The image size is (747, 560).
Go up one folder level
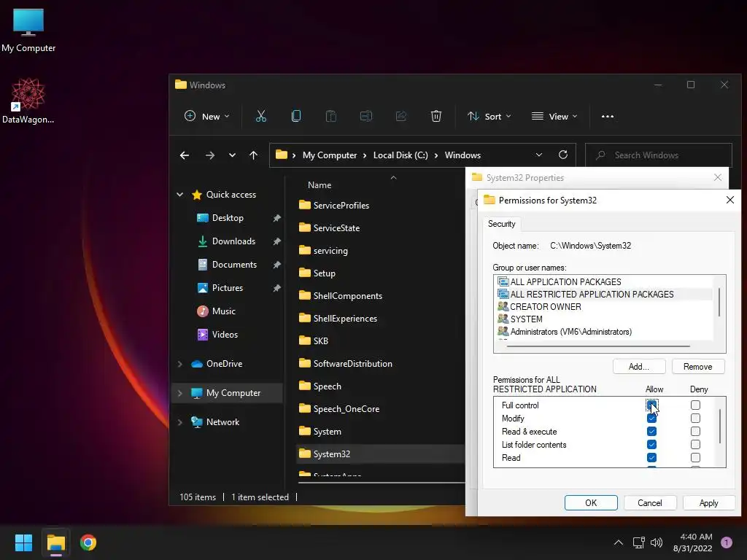253,155
